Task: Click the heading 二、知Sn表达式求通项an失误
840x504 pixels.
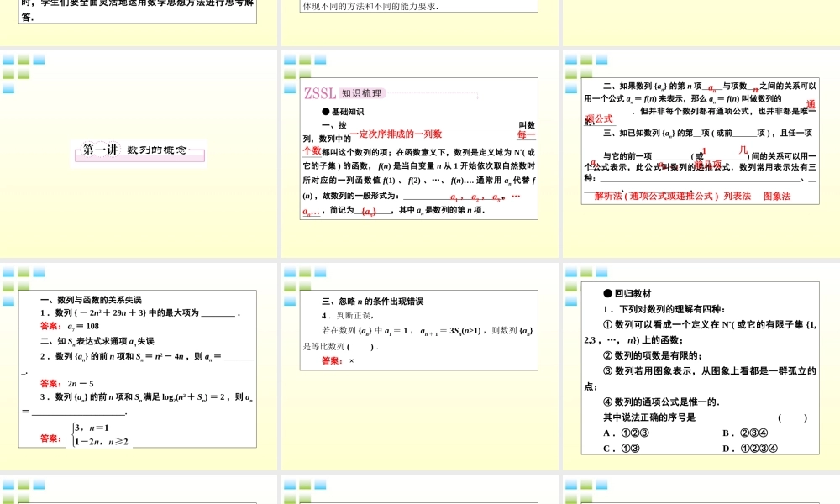Action: (x=97, y=341)
